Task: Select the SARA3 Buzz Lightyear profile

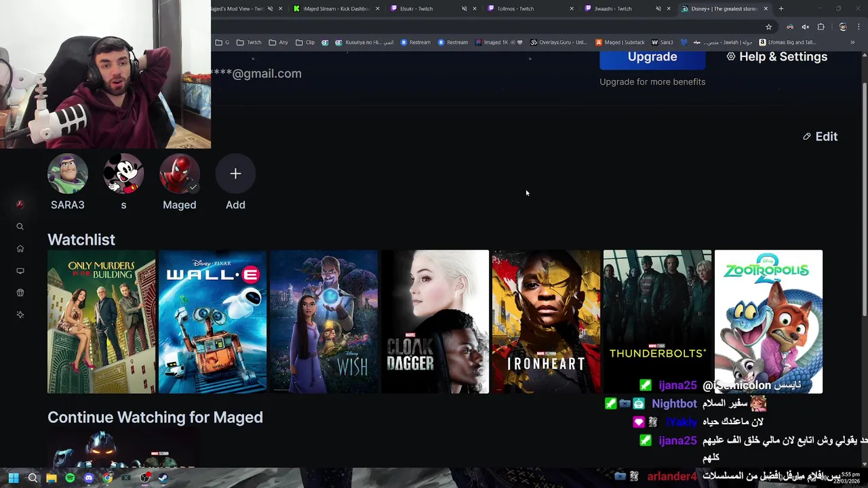Action: point(67,174)
